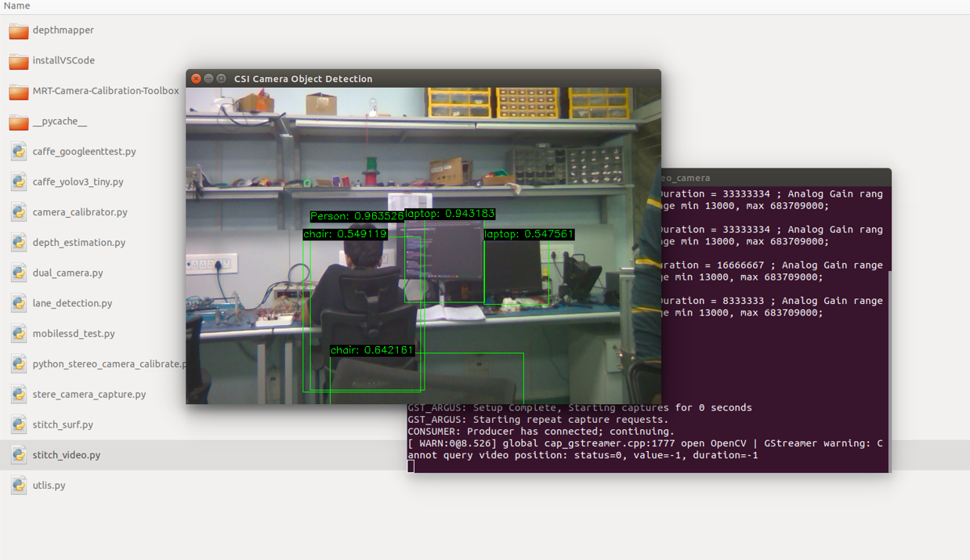The width and height of the screenshot is (970, 560).
Task: Click the dual_camera.py file name
Action: coord(67,273)
